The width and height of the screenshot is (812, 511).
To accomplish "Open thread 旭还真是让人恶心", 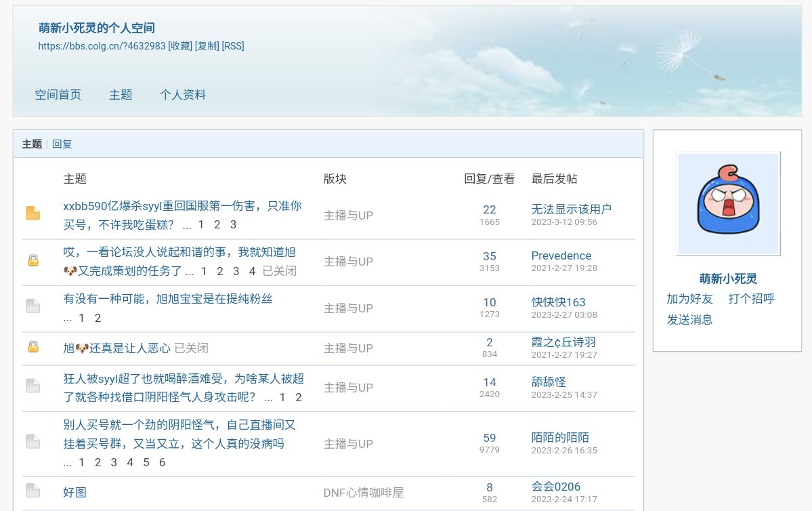I will (x=116, y=348).
